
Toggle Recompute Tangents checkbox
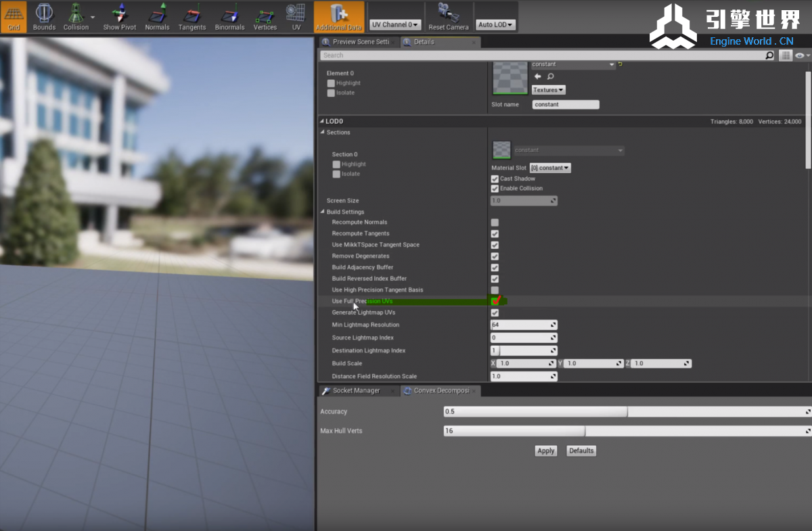pos(495,234)
